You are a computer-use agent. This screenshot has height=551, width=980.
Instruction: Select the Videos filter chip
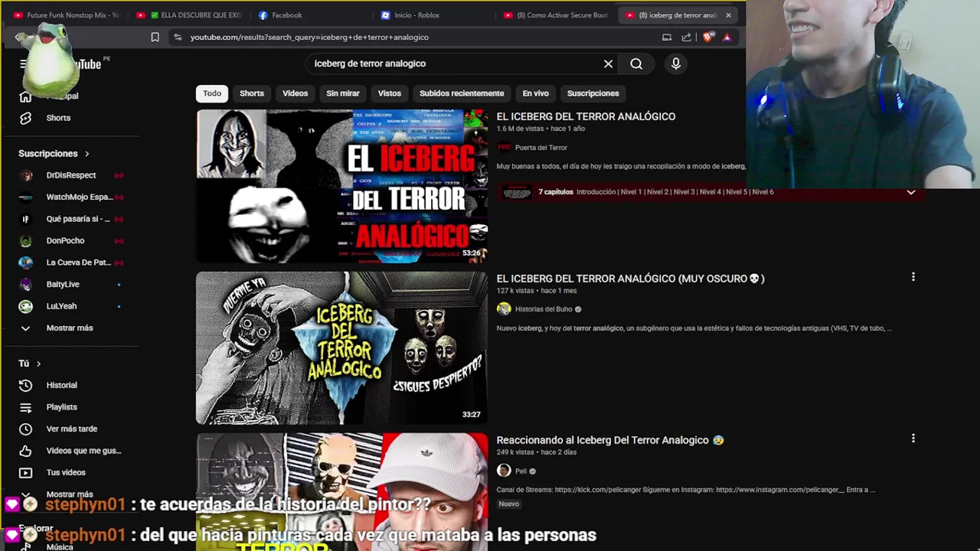tap(295, 93)
